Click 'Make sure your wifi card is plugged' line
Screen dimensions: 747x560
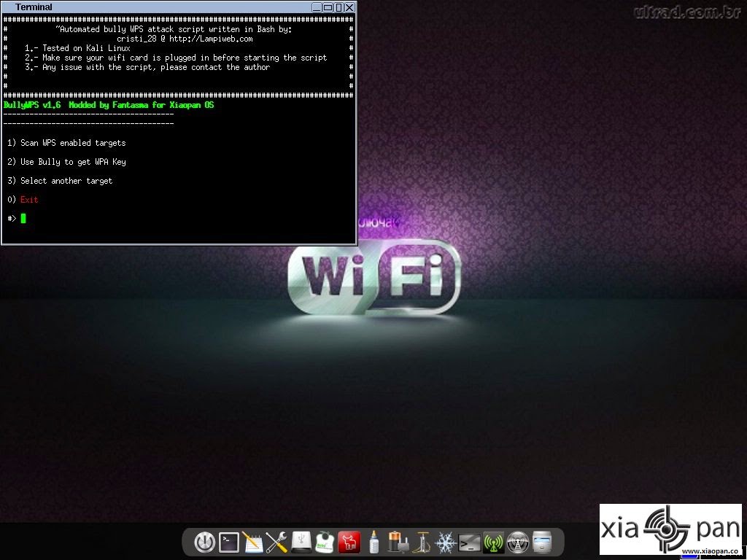[176, 58]
